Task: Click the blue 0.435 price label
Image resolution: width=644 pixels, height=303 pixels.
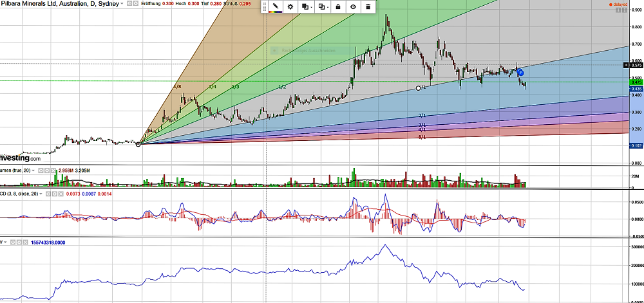Action: 636,89
